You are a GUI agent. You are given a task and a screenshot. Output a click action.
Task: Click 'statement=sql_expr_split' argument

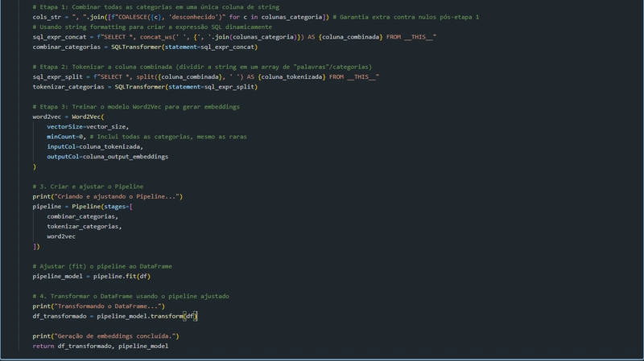211,87
